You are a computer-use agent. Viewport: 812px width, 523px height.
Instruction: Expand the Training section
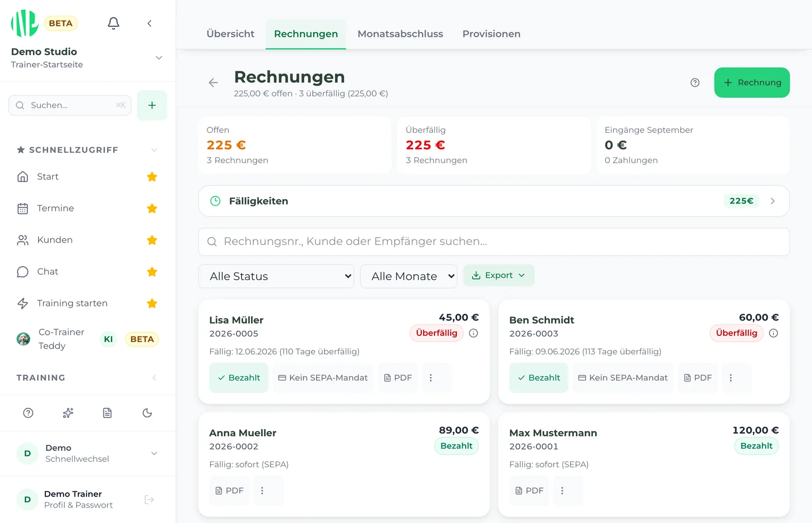point(154,378)
